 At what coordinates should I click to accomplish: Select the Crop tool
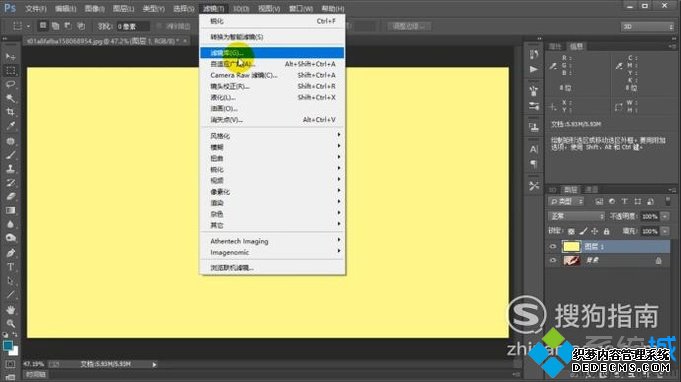[x=10, y=112]
